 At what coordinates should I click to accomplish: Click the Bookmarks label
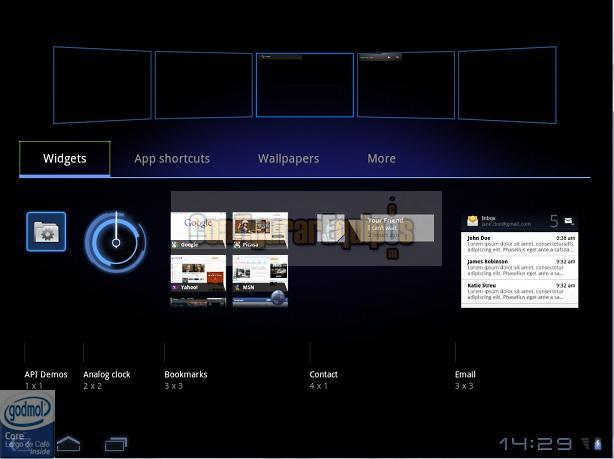click(186, 374)
